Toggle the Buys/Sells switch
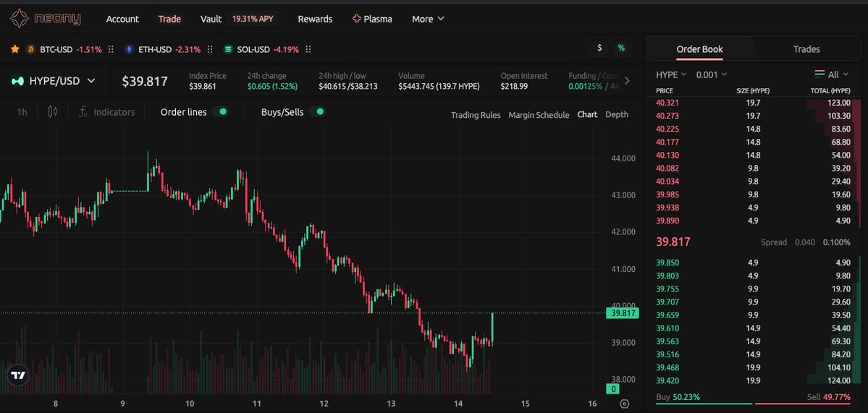The height and width of the screenshot is (413, 868). [317, 111]
